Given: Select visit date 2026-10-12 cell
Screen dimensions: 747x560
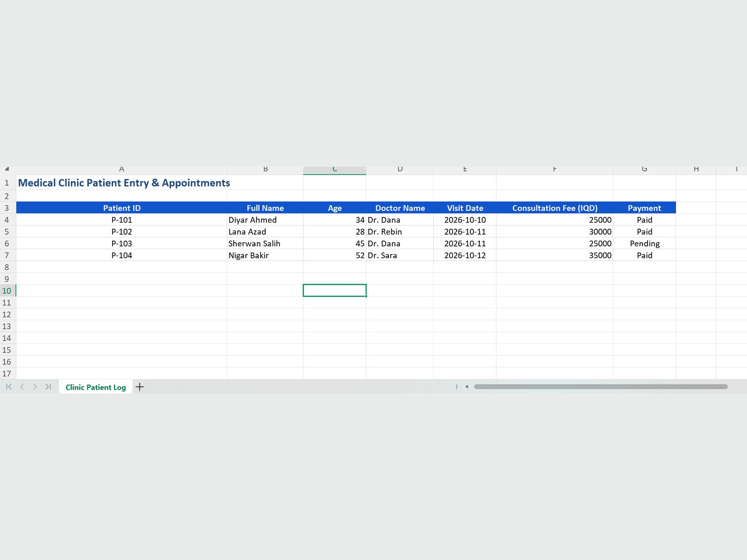Looking at the screenshot, I should 465,255.
